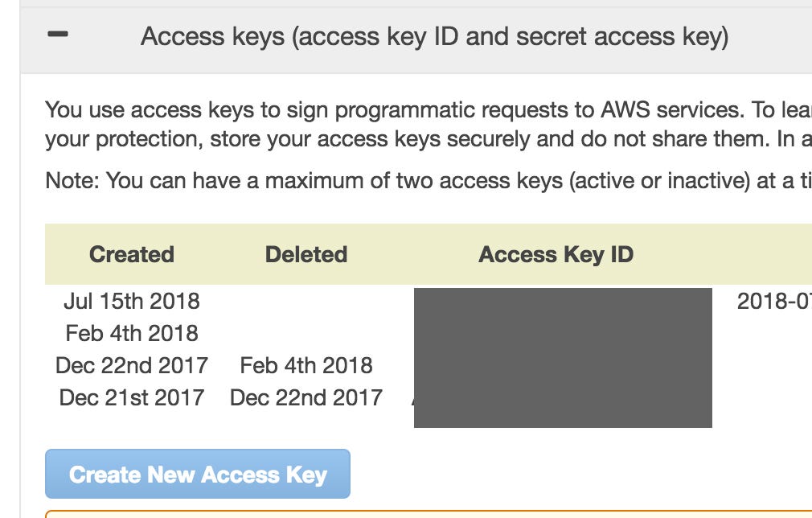Click the empty Deleted cell for Jul 15th 2018
Screen dimensions: 812x518
306,302
